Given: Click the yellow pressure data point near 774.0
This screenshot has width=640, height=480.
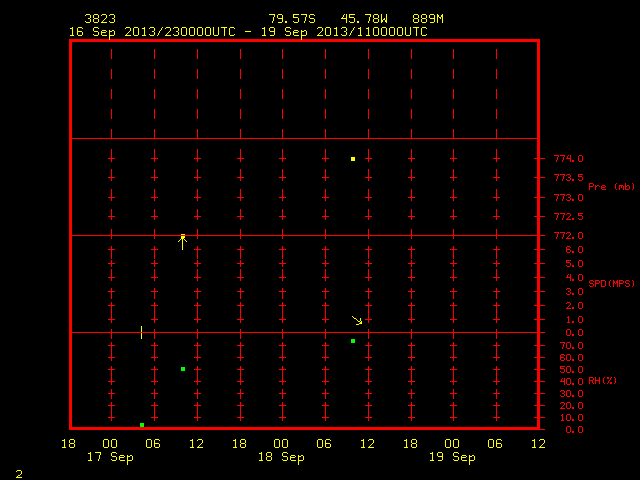Looking at the screenshot, I should point(353,159).
